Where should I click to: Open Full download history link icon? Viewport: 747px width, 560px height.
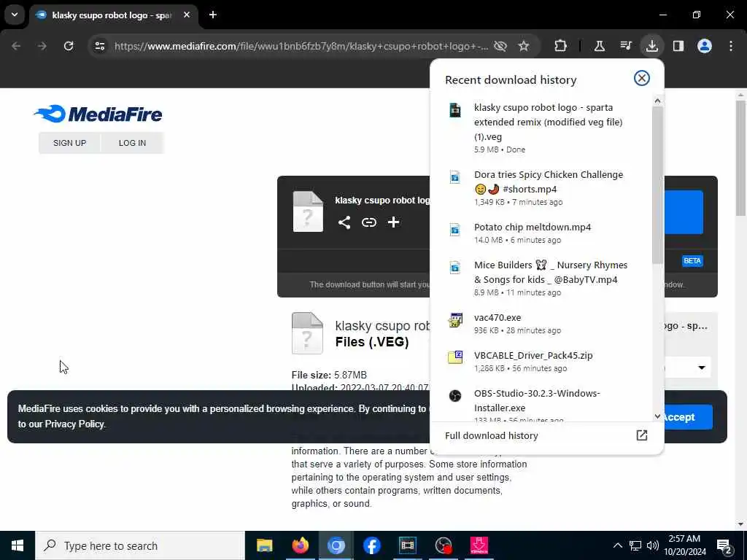642,435
